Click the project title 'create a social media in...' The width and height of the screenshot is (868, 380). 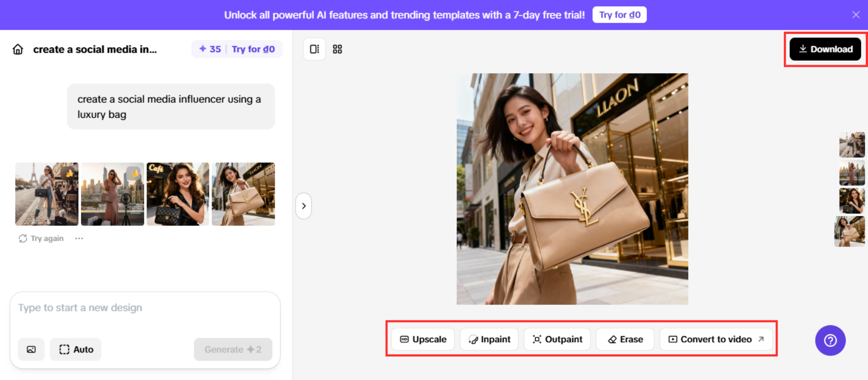pos(95,49)
